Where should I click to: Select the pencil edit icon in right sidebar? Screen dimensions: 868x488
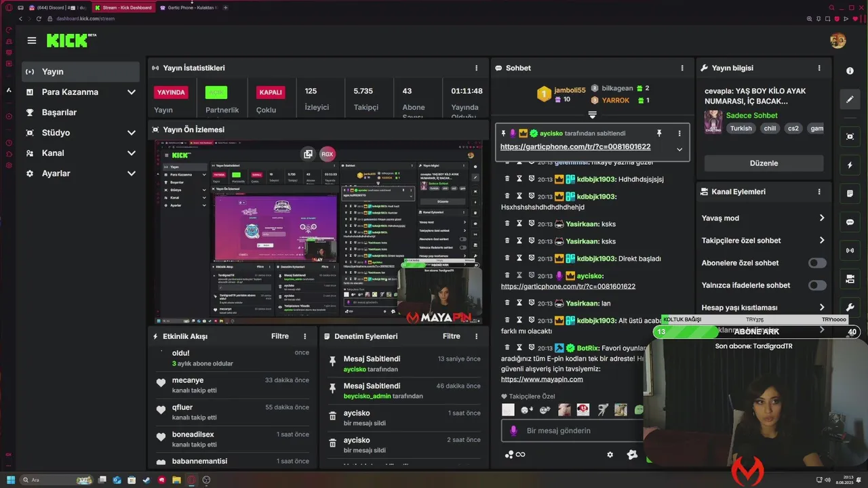pos(850,100)
